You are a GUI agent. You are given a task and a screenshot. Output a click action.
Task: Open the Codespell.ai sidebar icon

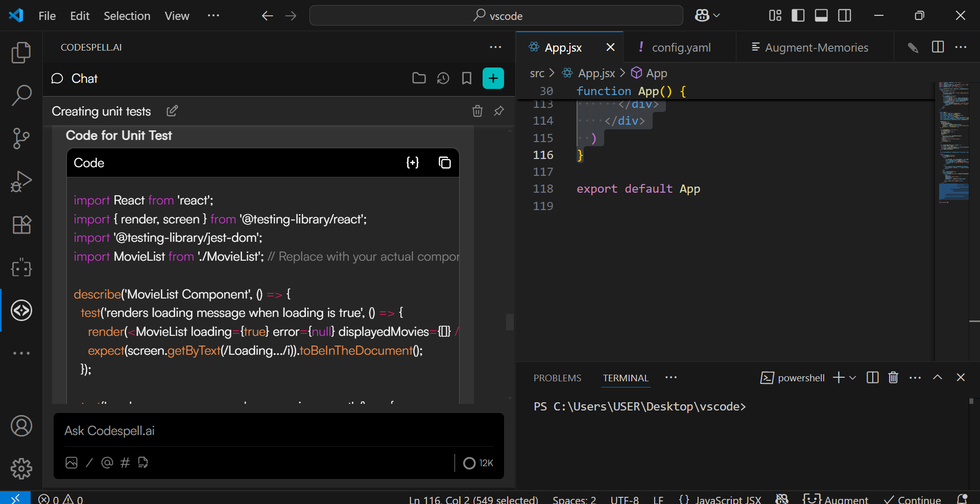click(21, 310)
